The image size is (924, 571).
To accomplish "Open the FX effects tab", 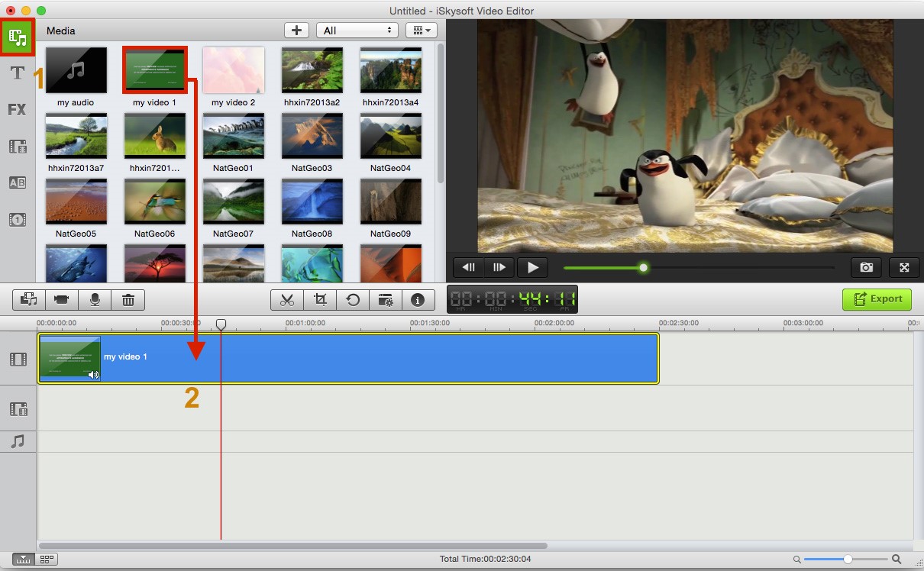I will pyautogui.click(x=17, y=109).
